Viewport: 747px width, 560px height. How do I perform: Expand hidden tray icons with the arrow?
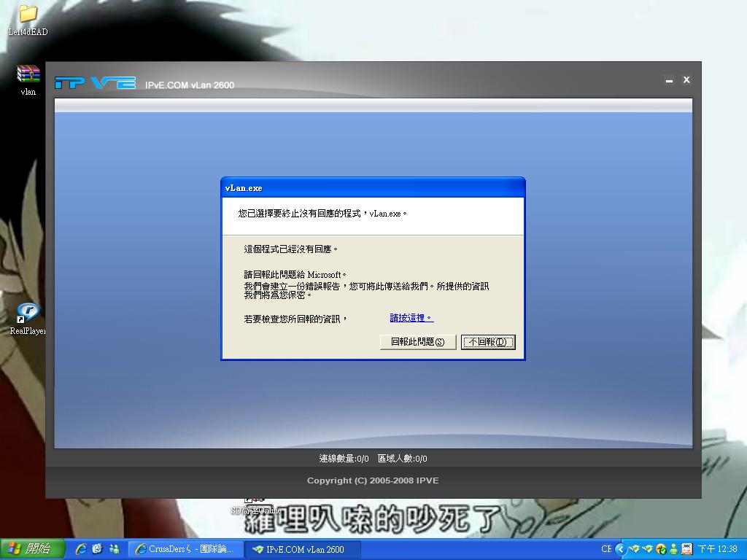coord(620,549)
